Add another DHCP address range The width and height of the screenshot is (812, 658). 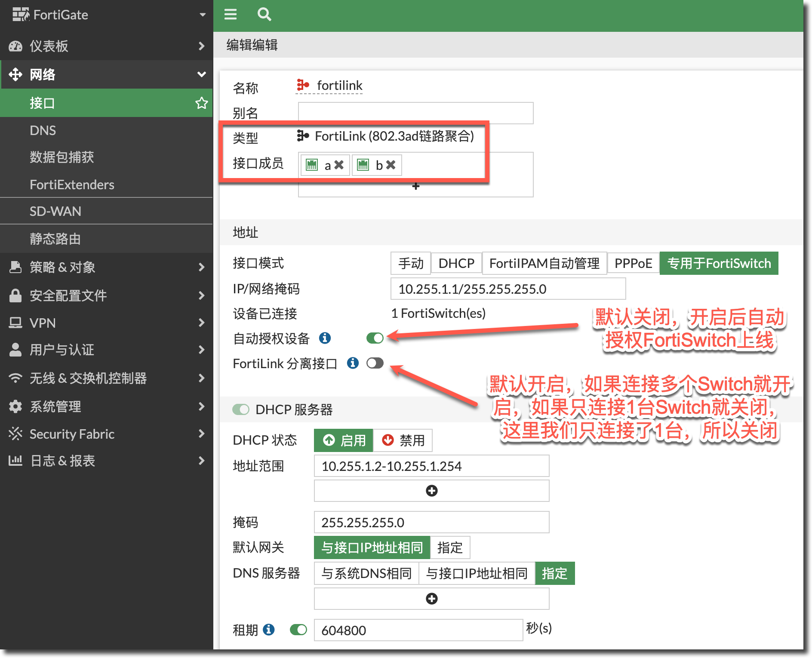(x=431, y=491)
